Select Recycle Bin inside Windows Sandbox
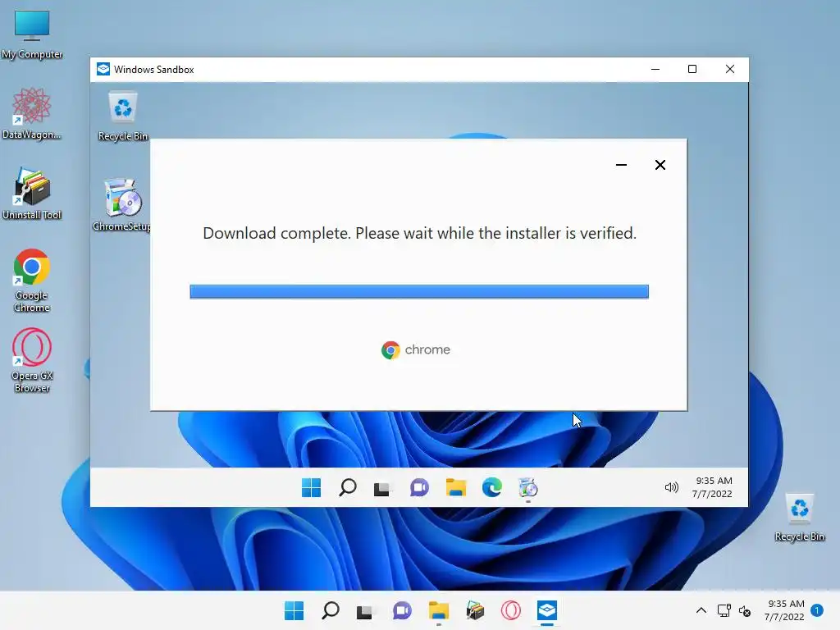 123,116
